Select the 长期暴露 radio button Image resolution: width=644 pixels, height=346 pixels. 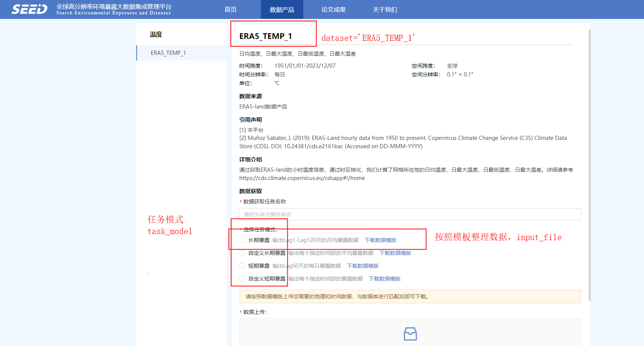click(242, 240)
